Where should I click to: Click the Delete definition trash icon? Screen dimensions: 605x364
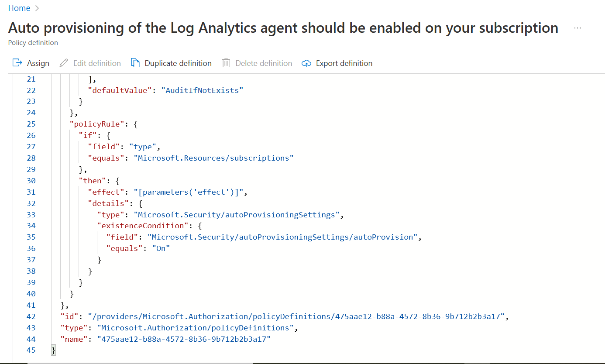click(226, 63)
